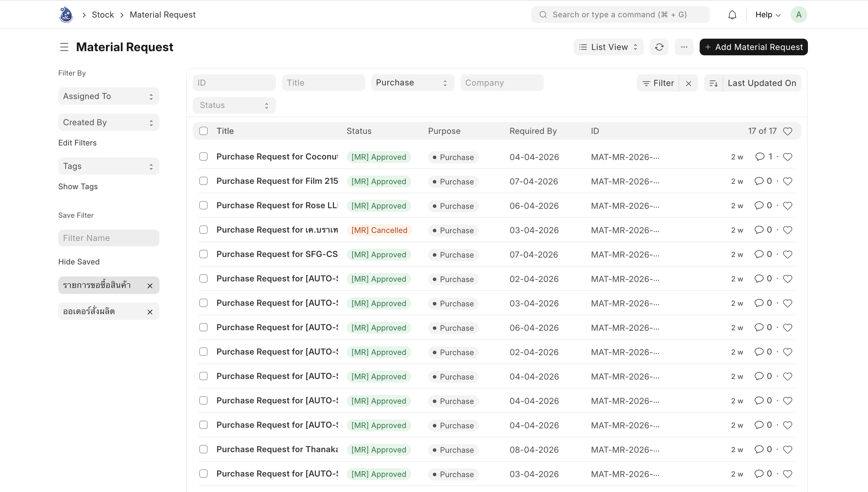Image resolution: width=868 pixels, height=492 pixels.
Task: Open Purchase Request for Film 215
Action: pyautogui.click(x=277, y=181)
